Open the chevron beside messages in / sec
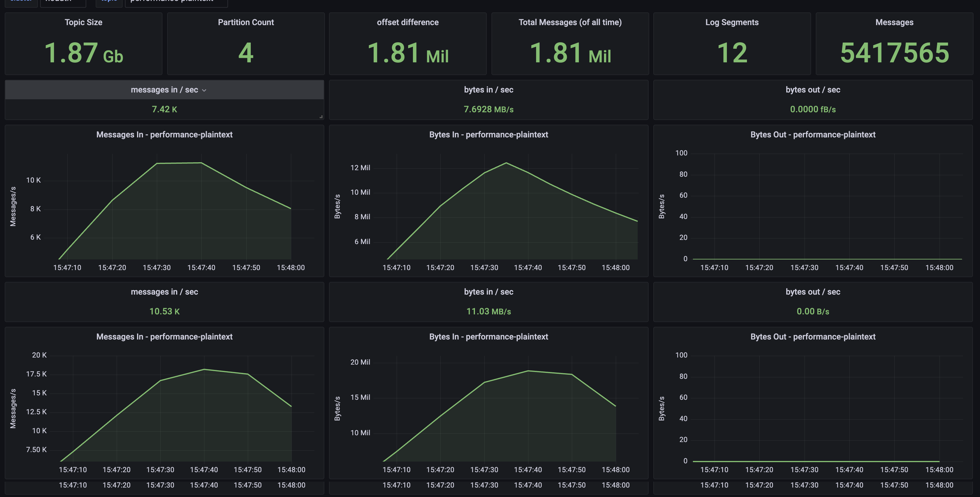This screenshot has height=497, width=980. click(x=204, y=90)
